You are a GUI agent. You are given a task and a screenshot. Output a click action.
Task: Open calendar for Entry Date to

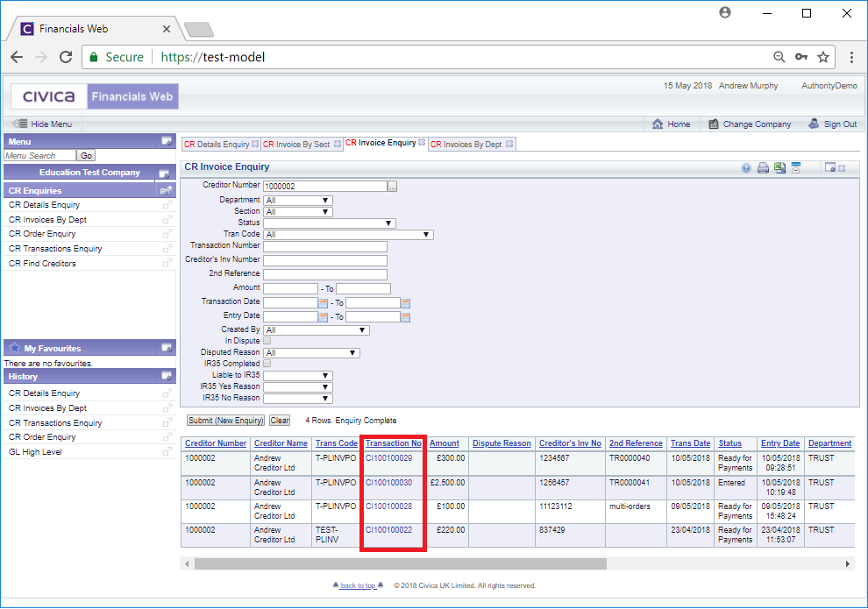click(x=406, y=317)
